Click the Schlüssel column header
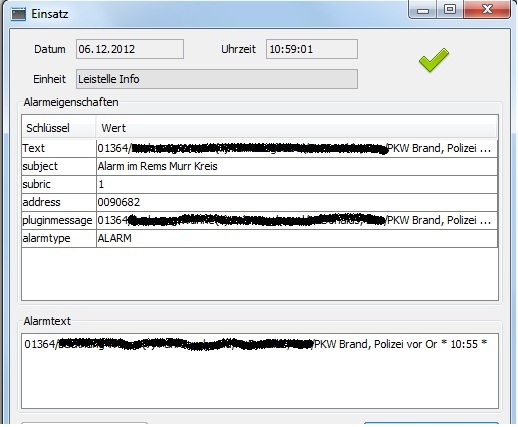Image resolution: width=518 pixels, height=427 pixels. tap(59, 128)
